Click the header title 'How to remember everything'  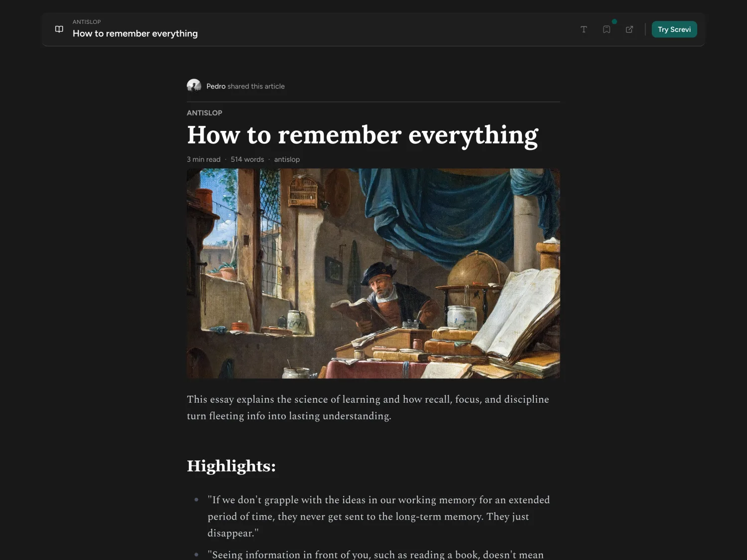(135, 33)
